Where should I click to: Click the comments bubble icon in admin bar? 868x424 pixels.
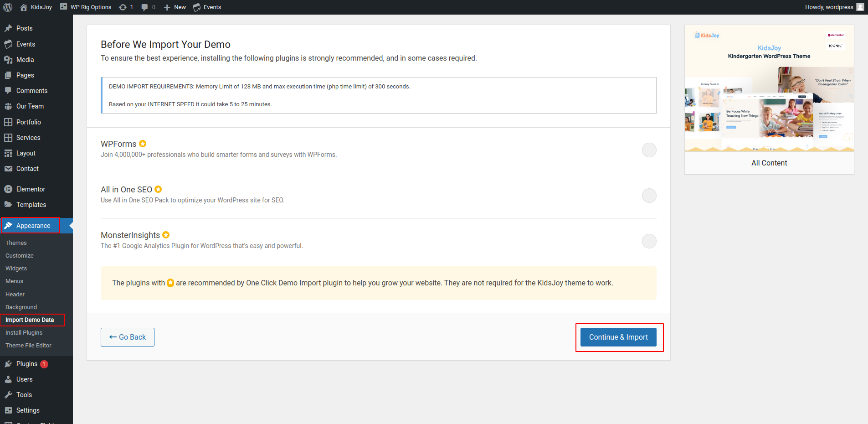point(144,7)
